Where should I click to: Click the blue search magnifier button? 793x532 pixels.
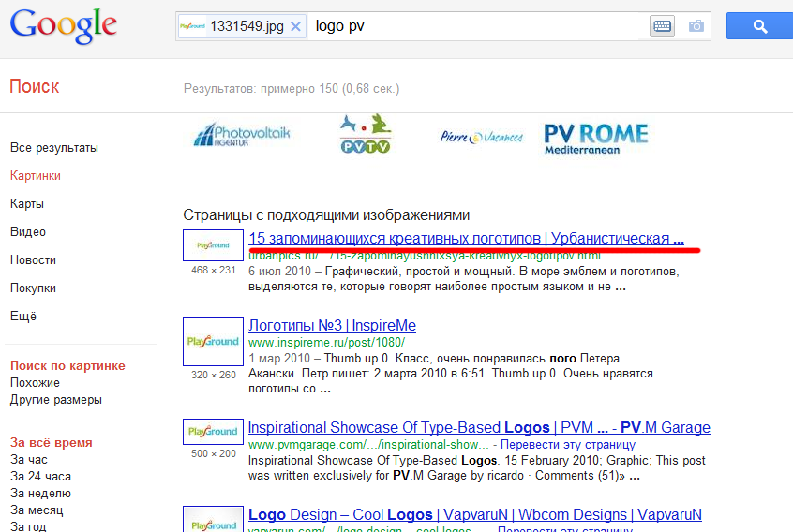[x=759, y=26]
